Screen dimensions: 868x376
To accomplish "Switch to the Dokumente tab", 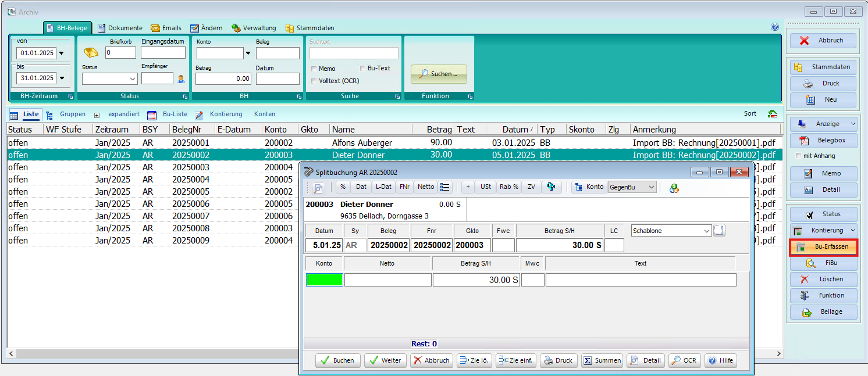I will coord(120,28).
